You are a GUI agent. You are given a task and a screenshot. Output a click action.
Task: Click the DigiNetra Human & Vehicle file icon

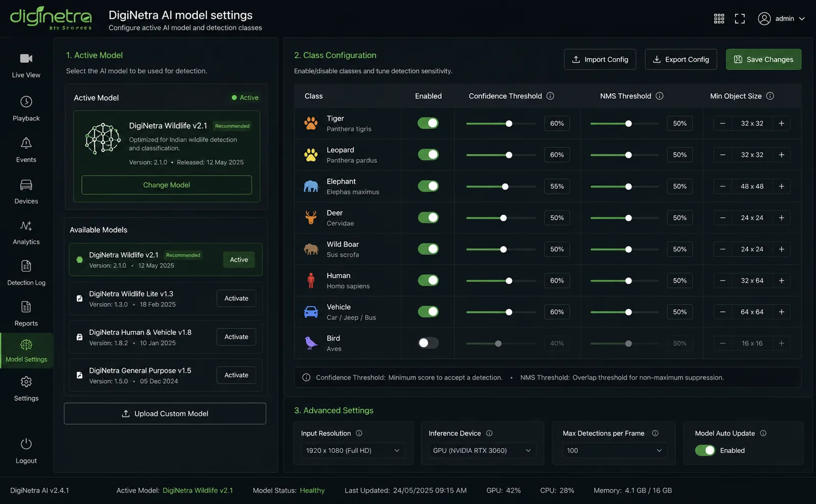[79, 337]
